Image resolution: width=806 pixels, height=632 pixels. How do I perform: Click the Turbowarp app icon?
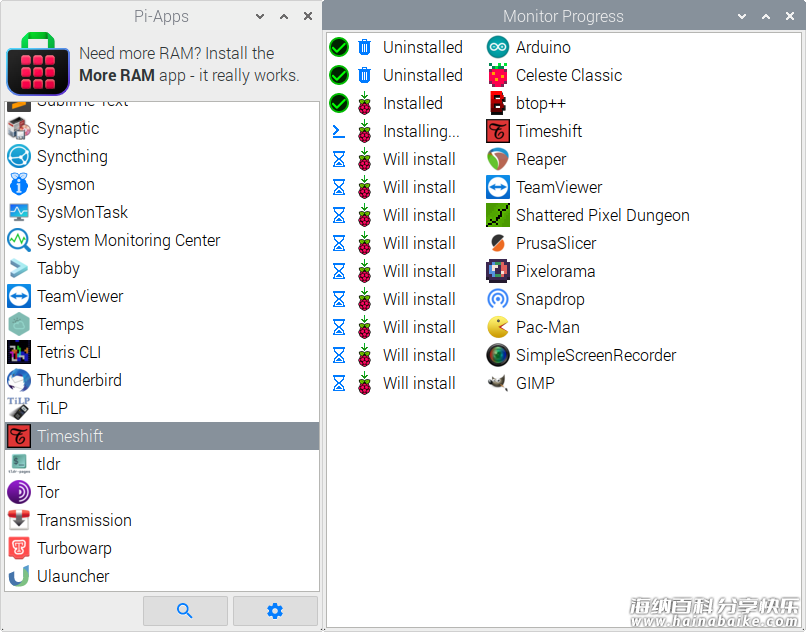pyautogui.click(x=19, y=548)
